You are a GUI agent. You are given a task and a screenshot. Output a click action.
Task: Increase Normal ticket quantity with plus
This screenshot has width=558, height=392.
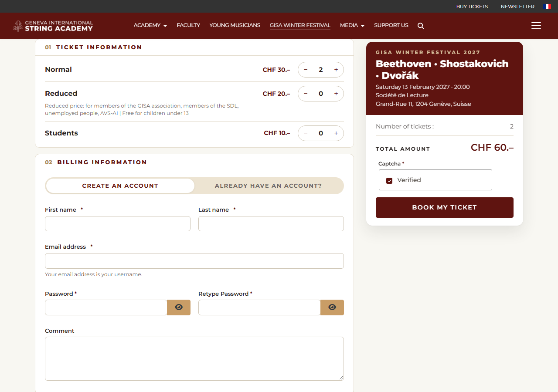(336, 70)
